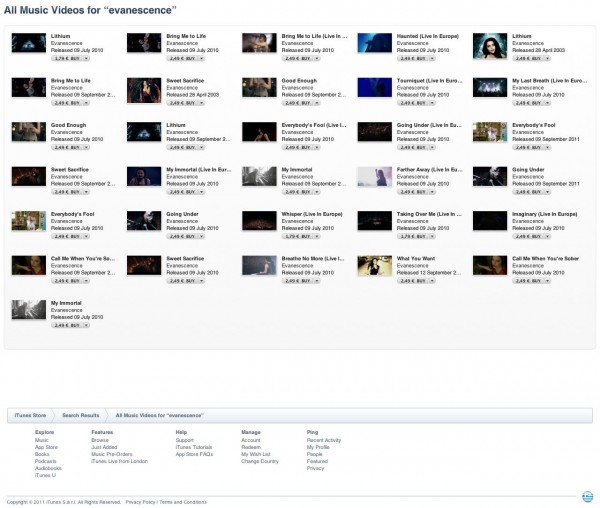The image size is (600, 508).
Task: View the My Last Breath live video thumbnail
Action: [x=490, y=87]
